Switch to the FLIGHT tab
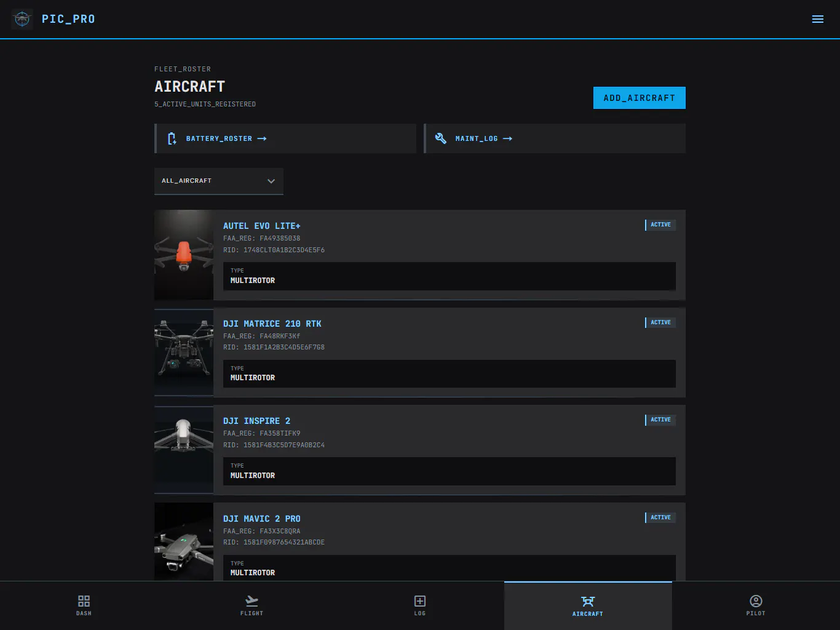Image resolution: width=840 pixels, height=630 pixels. [252, 605]
